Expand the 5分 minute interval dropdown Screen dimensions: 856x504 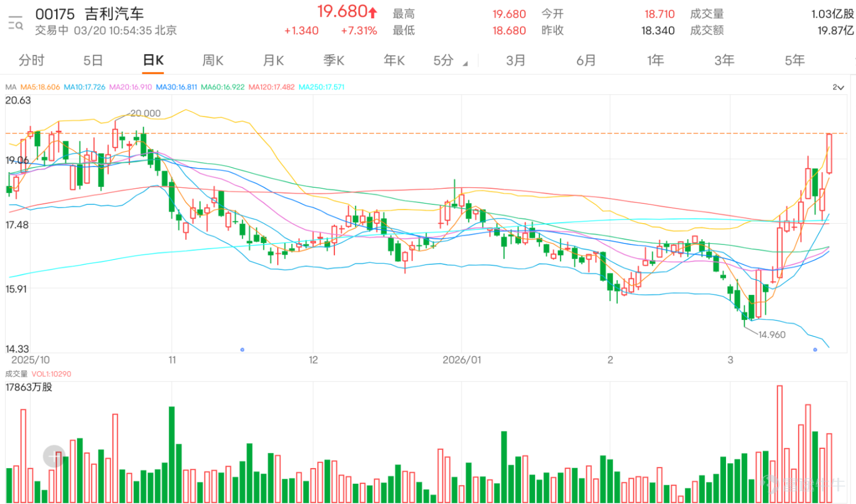pyautogui.click(x=450, y=60)
